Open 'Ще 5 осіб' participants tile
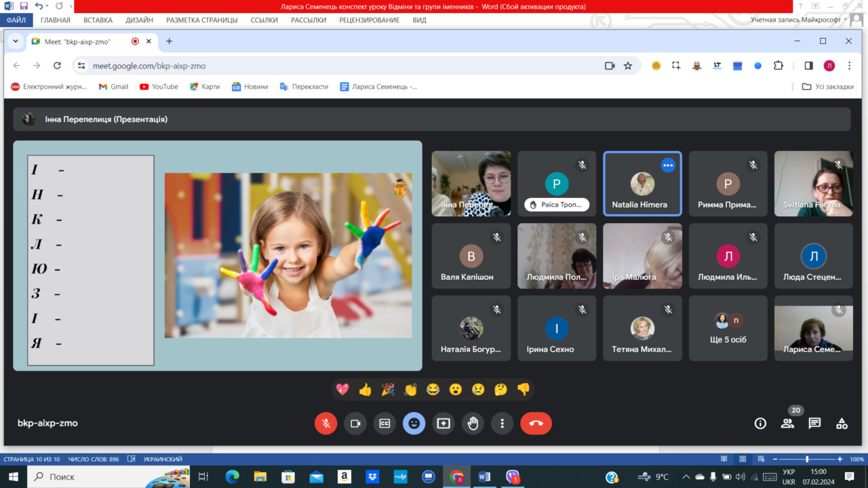 coord(728,328)
